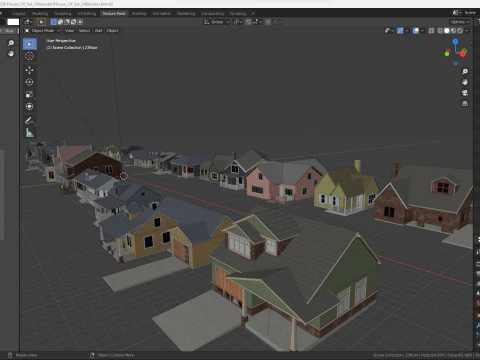Click the tweak select arrow icon in header
This screenshot has height=360, width=480.
coord(41,22)
